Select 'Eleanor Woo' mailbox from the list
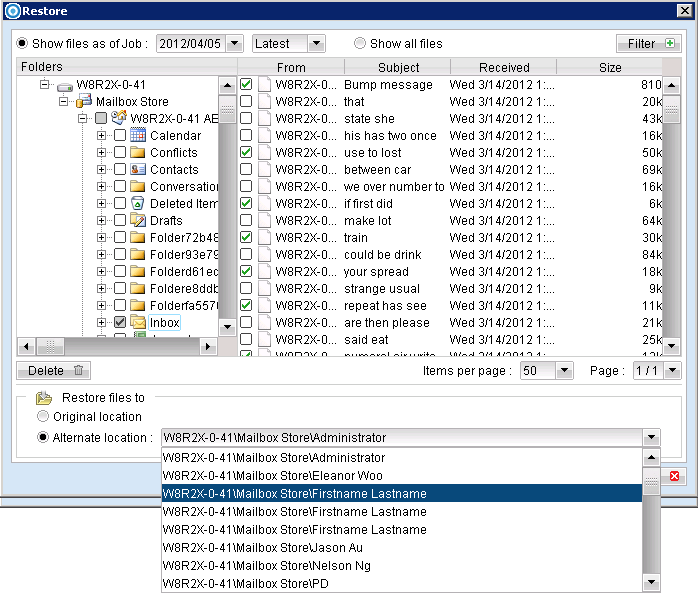 [272, 476]
